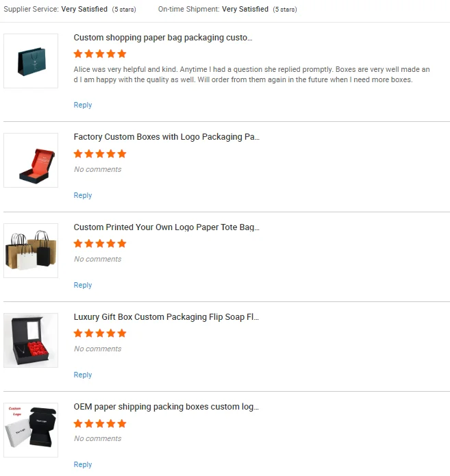Open 'Luxury Gift Box Custom Packaging' title
The width and height of the screenshot is (450, 476).
166,317
